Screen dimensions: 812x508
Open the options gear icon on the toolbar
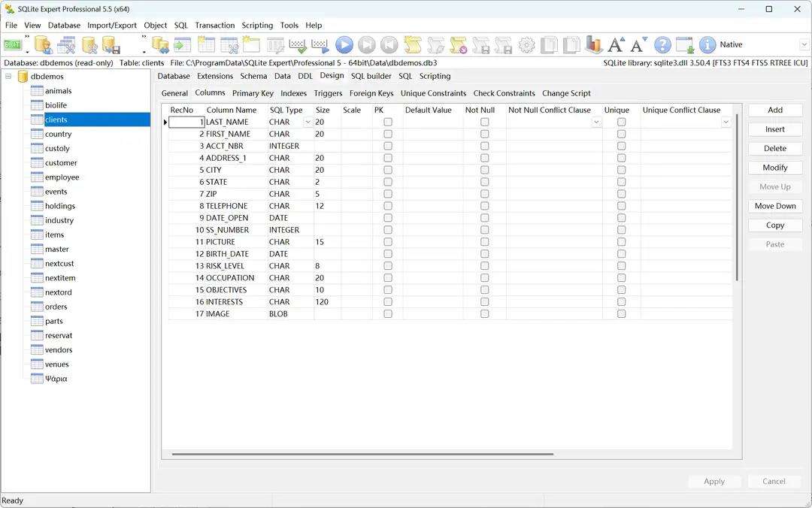point(526,44)
